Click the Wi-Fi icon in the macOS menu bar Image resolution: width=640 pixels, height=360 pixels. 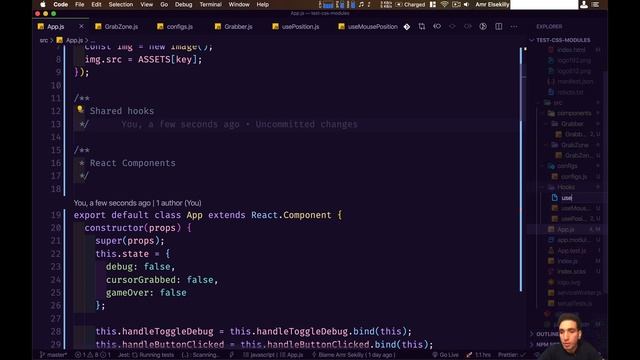[444, 4]
